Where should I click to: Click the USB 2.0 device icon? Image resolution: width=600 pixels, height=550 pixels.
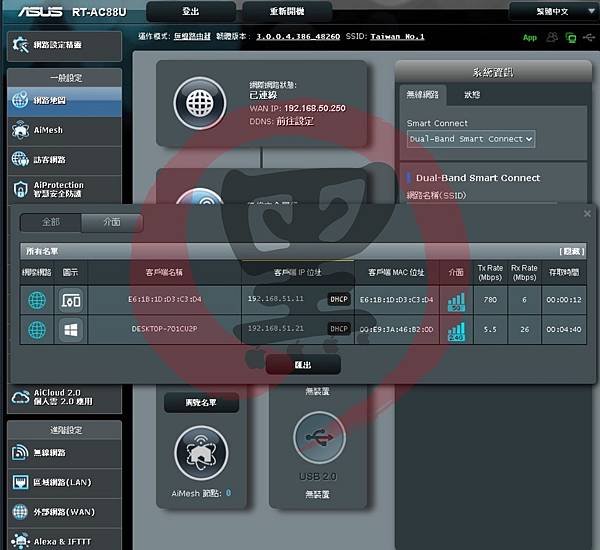319,437
